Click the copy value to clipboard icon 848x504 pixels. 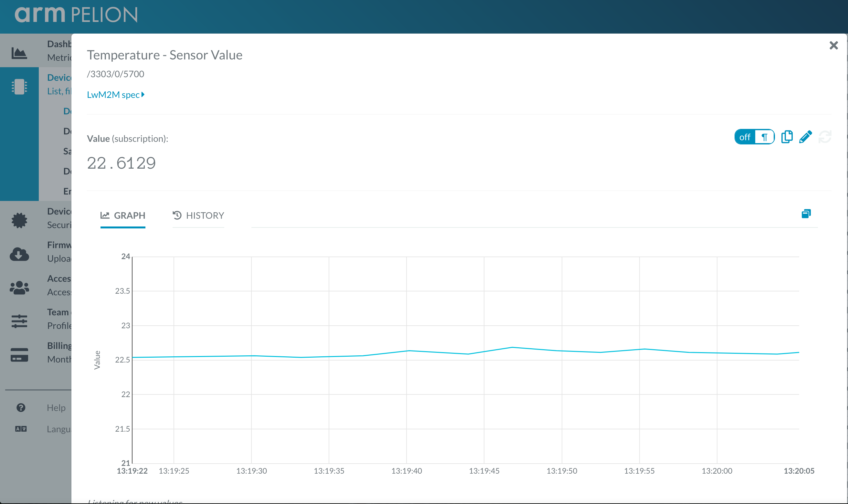pyautogui.click(x=787, y=137)
